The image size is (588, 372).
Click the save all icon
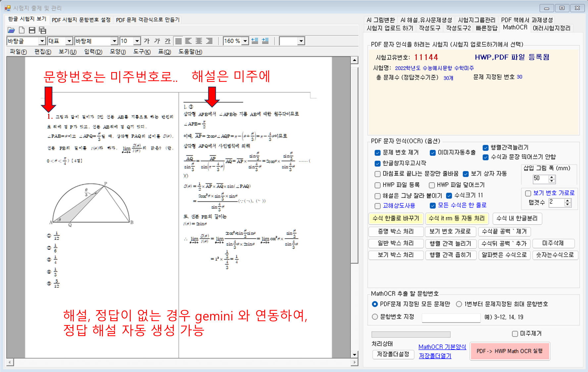[42, 30]
